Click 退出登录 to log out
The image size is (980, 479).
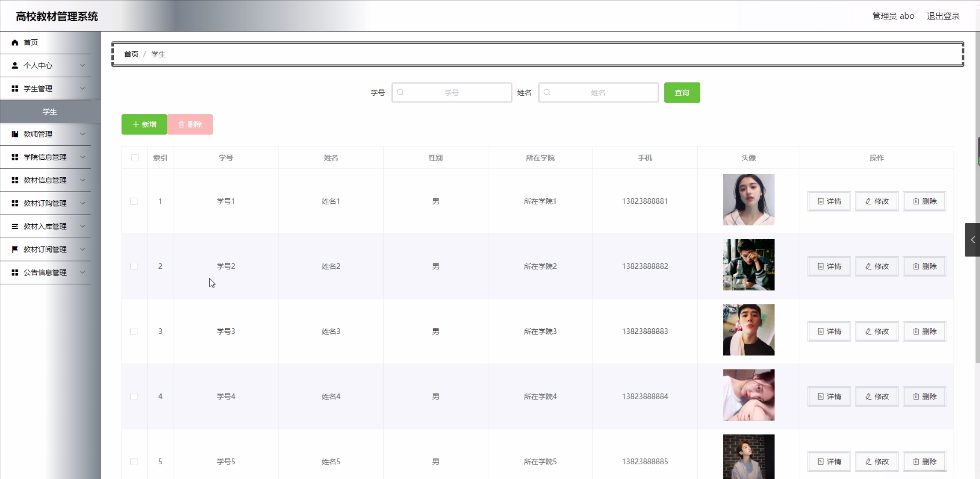[x=943, y=16]
